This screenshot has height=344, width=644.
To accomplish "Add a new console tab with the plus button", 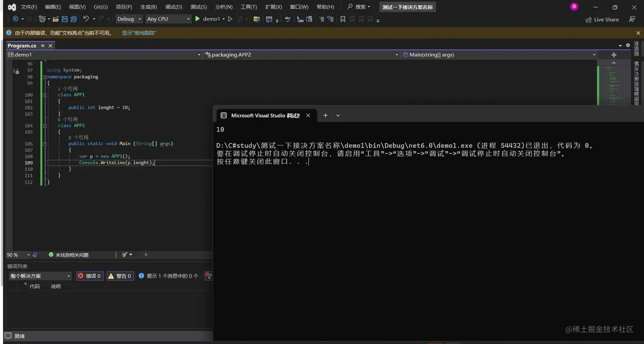I will point(325,116).
